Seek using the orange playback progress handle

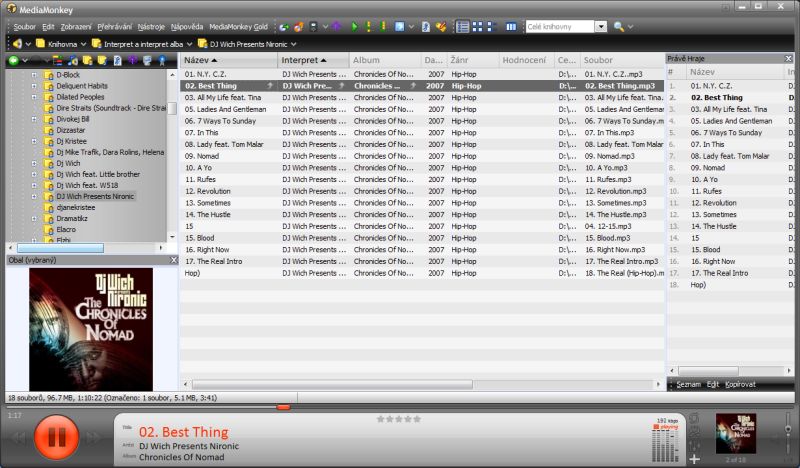(283, 407)
